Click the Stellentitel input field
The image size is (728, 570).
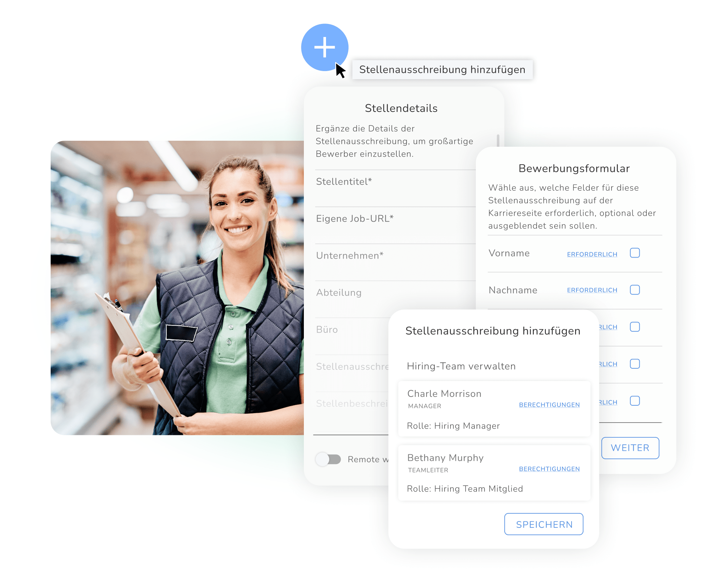tap(396, 188)
